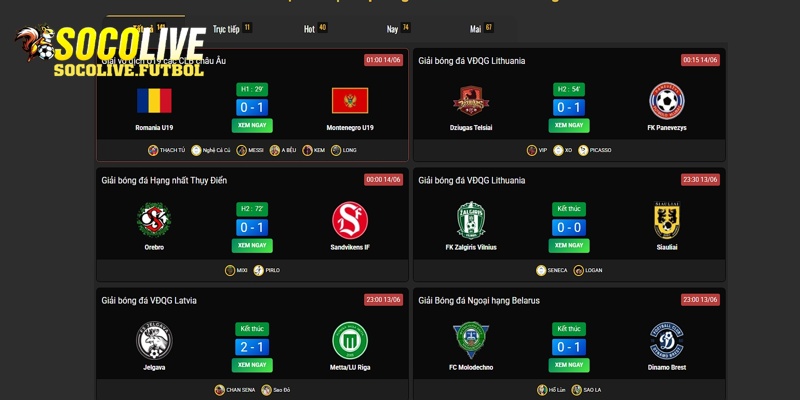Screen dimensions: 800x400
Task: Watch the FC Molodechno match via XEM NGAY
Action: [569, 365]
